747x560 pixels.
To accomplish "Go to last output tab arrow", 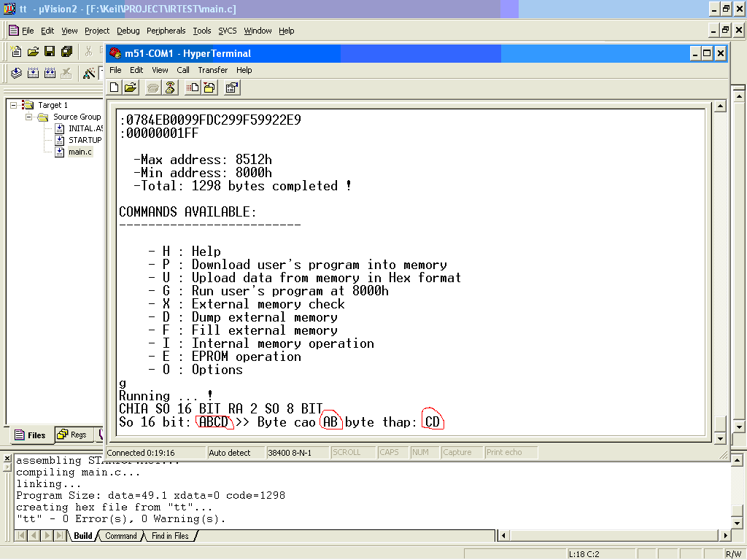I will coord(59,536).
